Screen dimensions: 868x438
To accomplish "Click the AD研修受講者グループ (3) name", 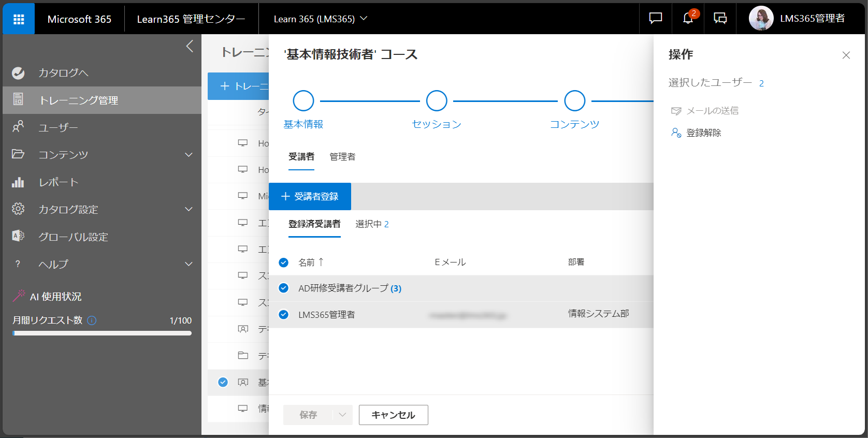I will click(x=350, y=288).
